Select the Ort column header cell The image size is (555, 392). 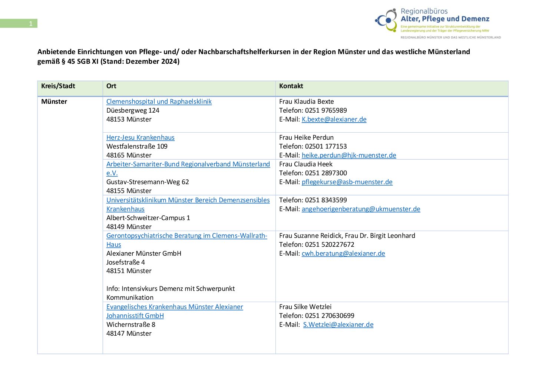[111, 86]
